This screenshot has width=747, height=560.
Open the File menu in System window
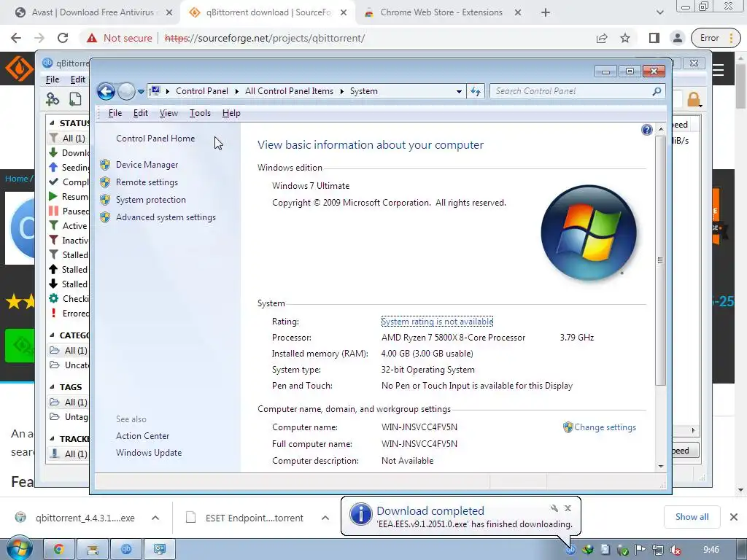click(x=115, y=113)
